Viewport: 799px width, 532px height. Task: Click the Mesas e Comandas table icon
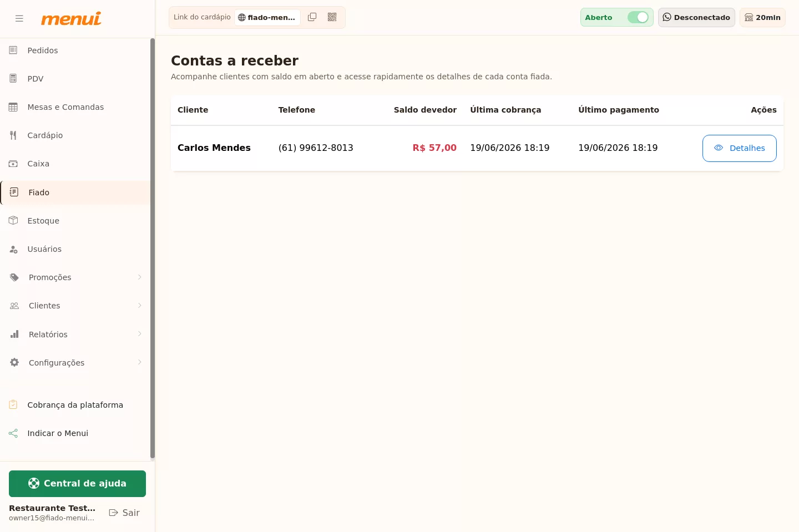[13, 107]
